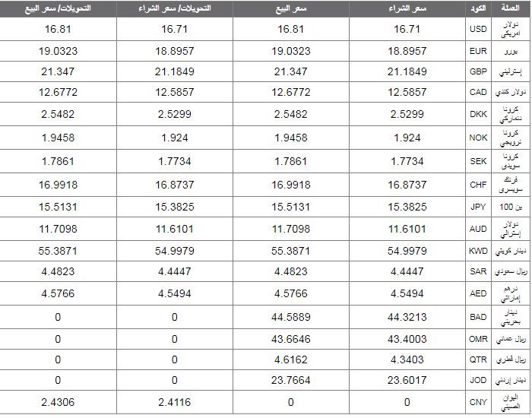Click the JPY transfer buy rate 15.3825
532x418 pixels.
(x=174, y=207)
